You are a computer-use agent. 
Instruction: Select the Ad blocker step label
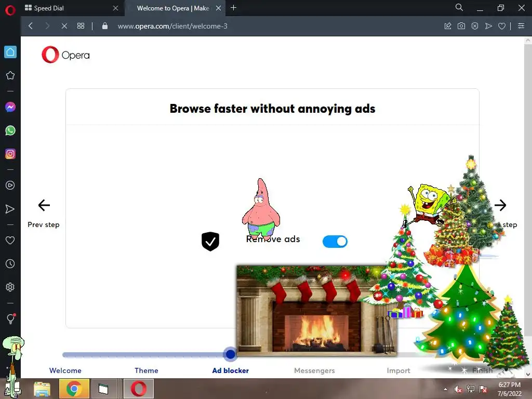pos(230,370)
